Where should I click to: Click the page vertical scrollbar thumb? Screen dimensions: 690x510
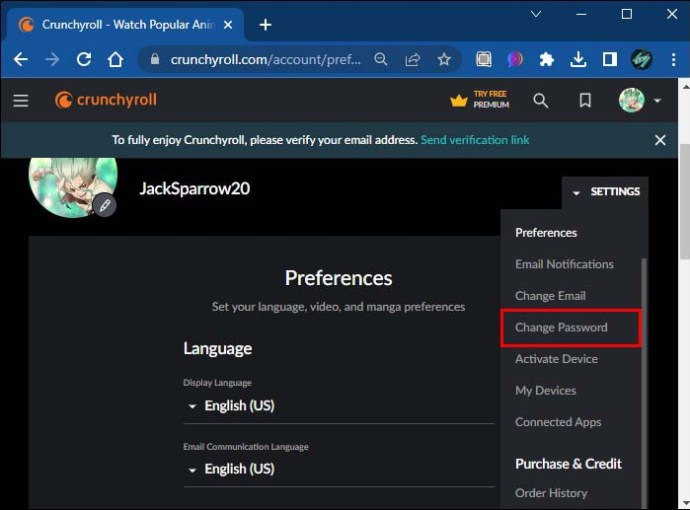[684, 202]
